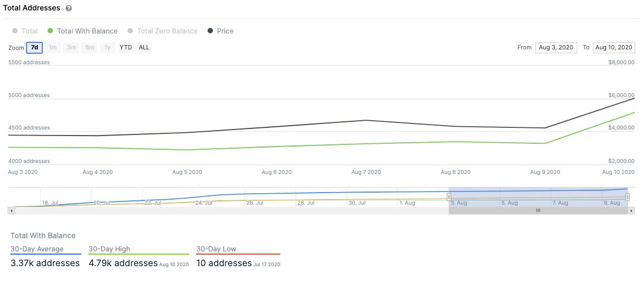Click the 30-Day Average label
This screenshot has width=644, height=281.
coord(37,249)
